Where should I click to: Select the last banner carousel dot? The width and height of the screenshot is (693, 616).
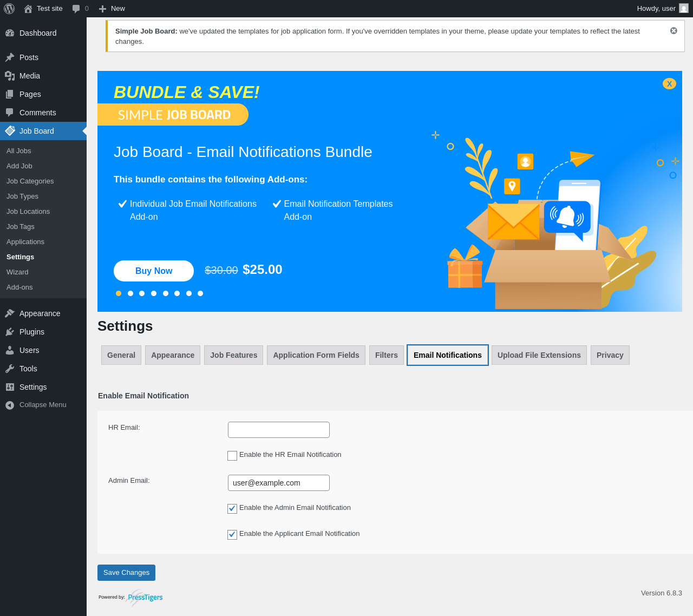(200, 293)
